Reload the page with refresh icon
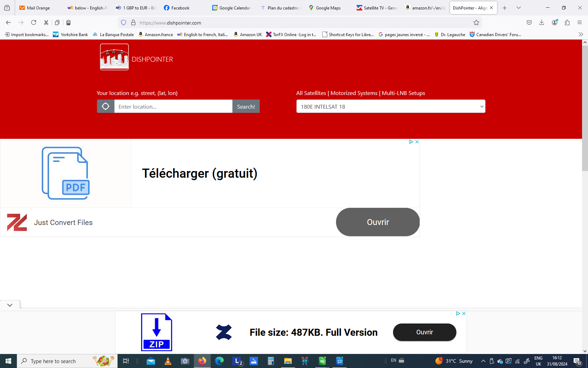 [x=34, y=22]
